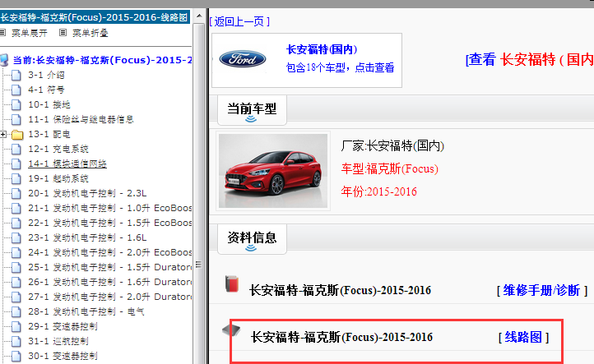Viewport: 594px width, 364px height.
Task: Click 包含18个车型,点击查看 link
Action: [x=340, y=67]
